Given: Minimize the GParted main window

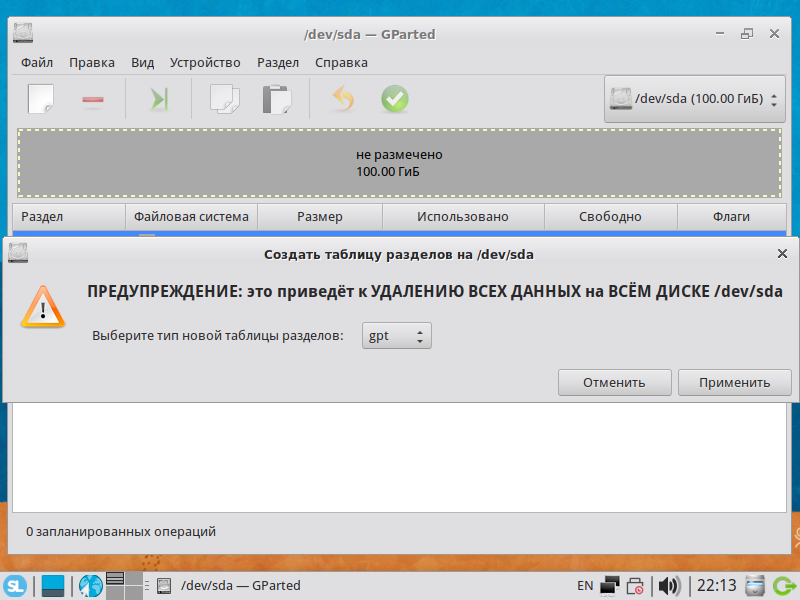Looking at the screenshot, I should [x=720, y=34].
